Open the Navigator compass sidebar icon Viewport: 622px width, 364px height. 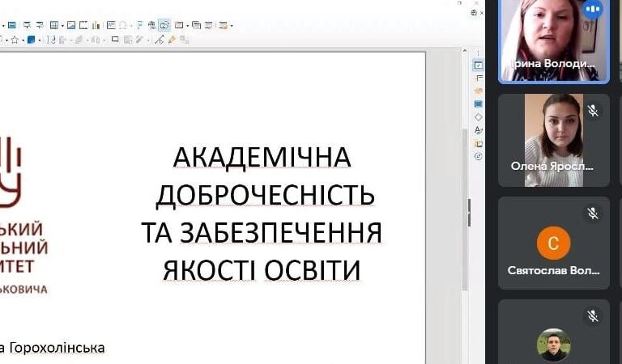pyautogui.click(x=479, y=156)
